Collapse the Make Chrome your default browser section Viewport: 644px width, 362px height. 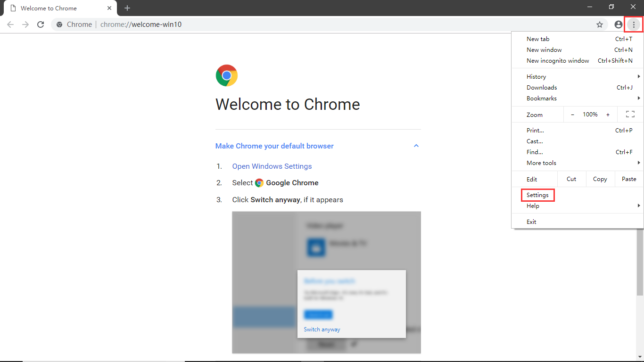(x=416, y=146)
